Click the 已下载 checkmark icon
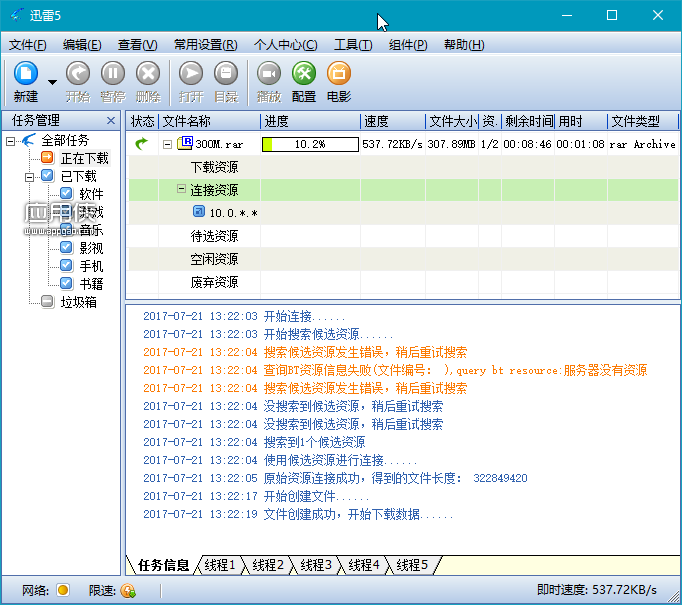This screenshot has width=682, height=605. click(x=47, y=175)
